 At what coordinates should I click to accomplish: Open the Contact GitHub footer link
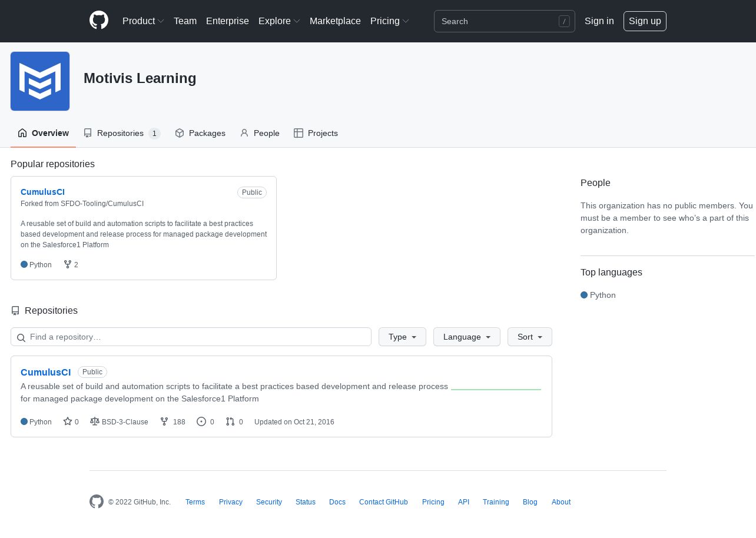coord(383,502)
